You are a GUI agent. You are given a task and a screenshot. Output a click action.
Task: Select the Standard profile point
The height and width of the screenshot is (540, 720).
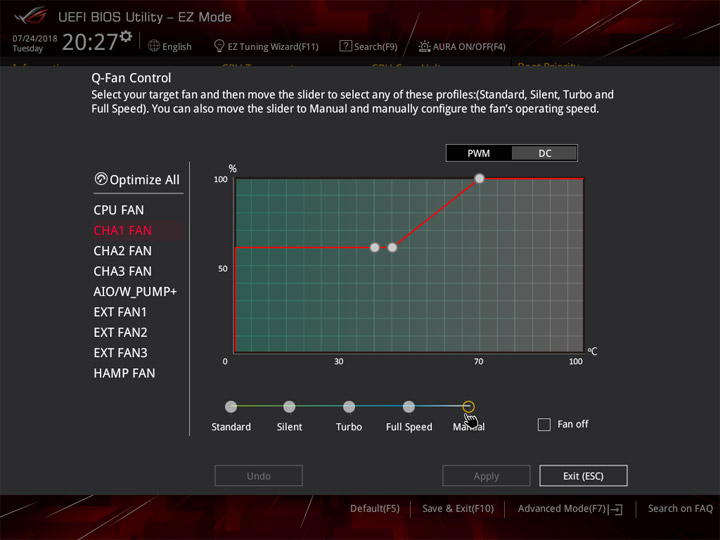(231, 406)
